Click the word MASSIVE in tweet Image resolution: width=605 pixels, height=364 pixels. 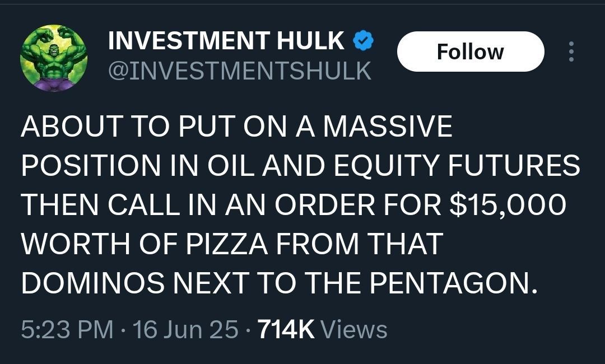pos(388,126)
